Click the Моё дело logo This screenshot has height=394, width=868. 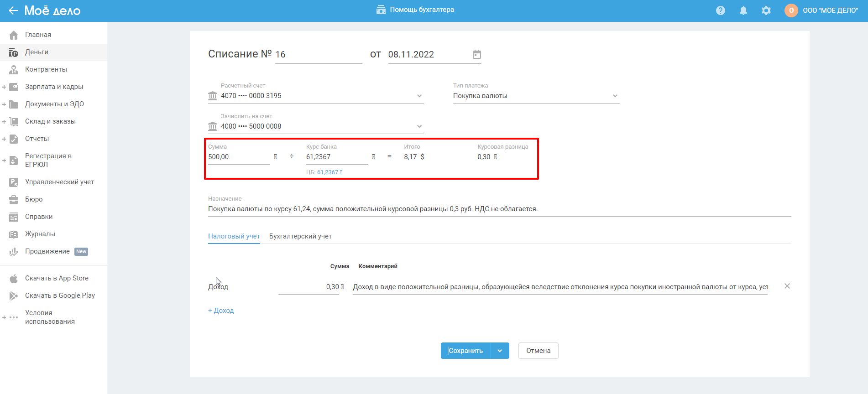52,10
